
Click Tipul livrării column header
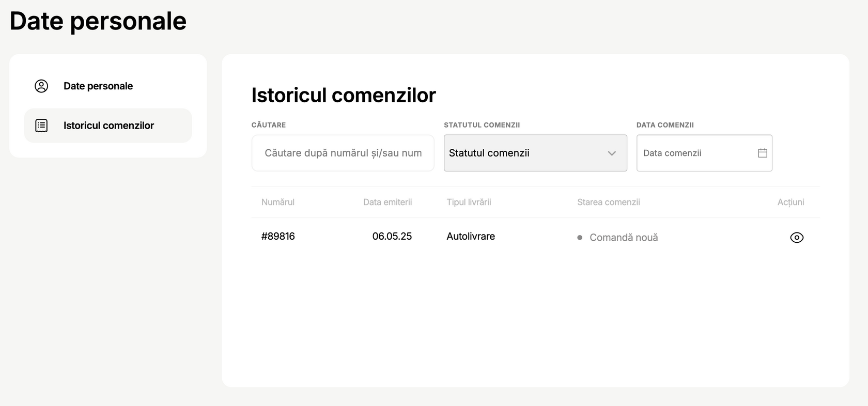coord(469,202)
